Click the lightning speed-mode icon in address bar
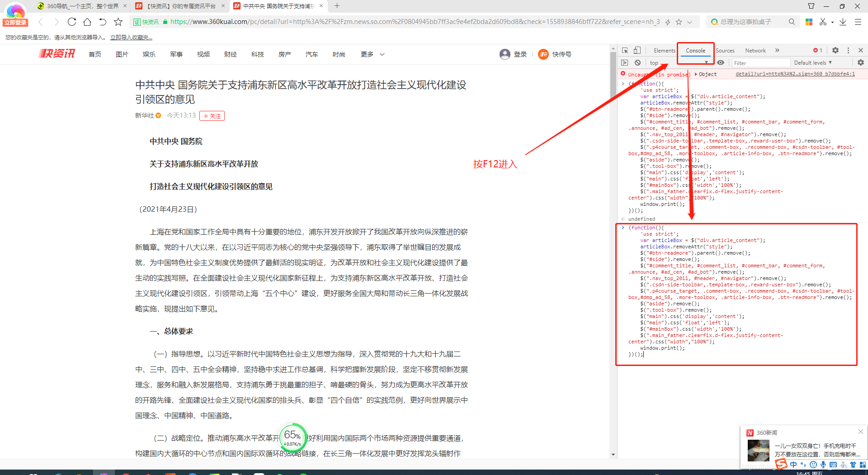Viewport: 868px width, 475px height. click(x=668, y=22)
